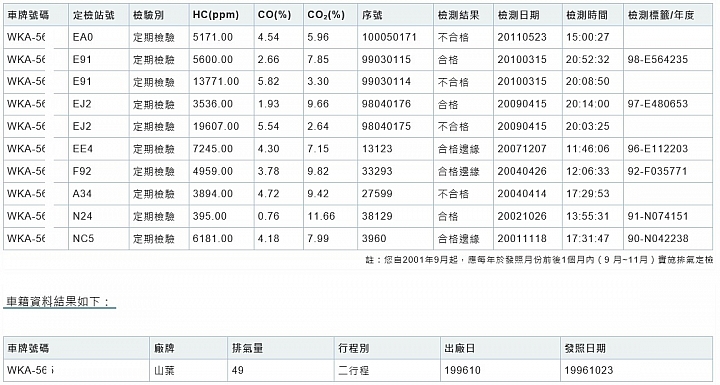The width and height of the screenshot is (720, 385).
Task: Select stroke type 二行程
Action: click(x=354, y=370)
